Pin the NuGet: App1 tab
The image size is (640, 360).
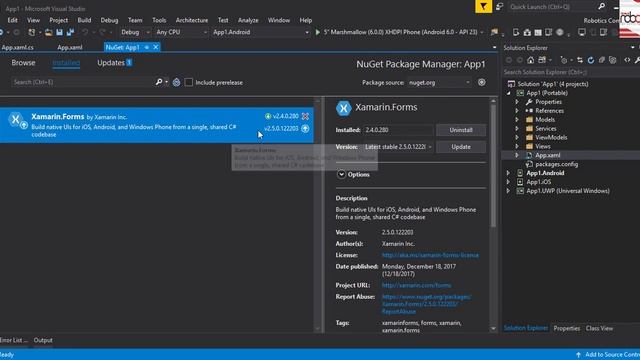tap(147, 47)
